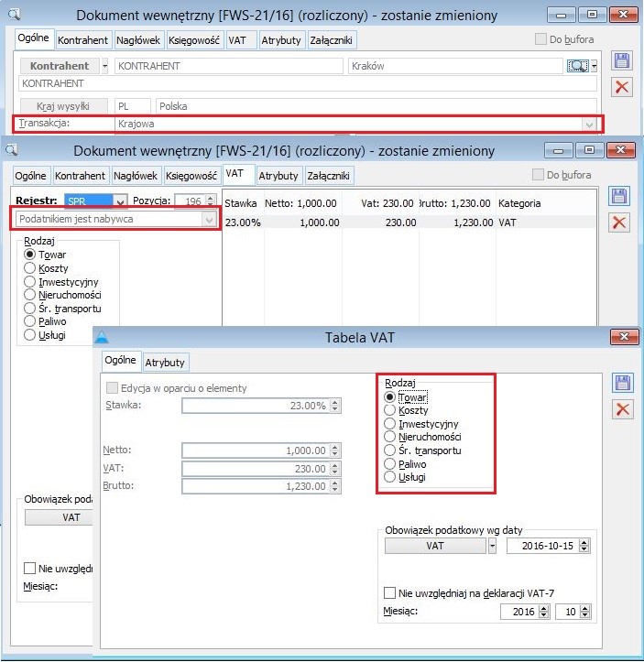Open Transakcja Krajowa dropdown
This screenshot has height=662, width=644.
click(589, 125)
